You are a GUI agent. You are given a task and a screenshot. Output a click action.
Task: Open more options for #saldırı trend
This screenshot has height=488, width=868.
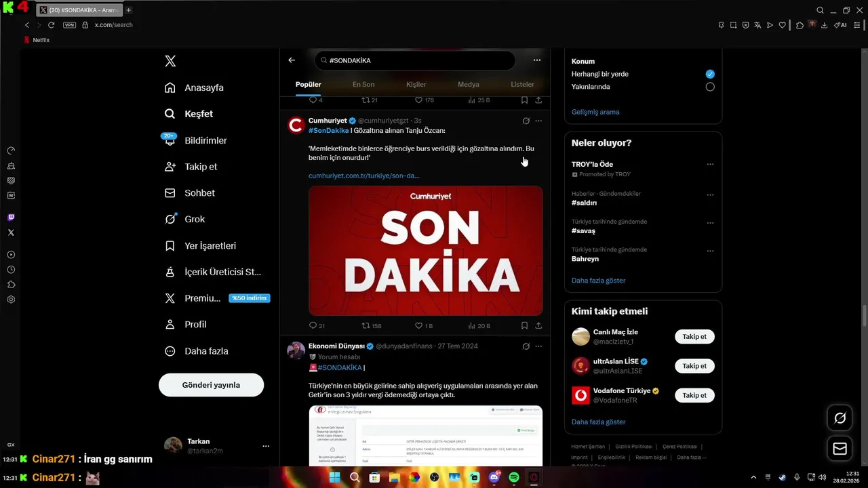710,195
